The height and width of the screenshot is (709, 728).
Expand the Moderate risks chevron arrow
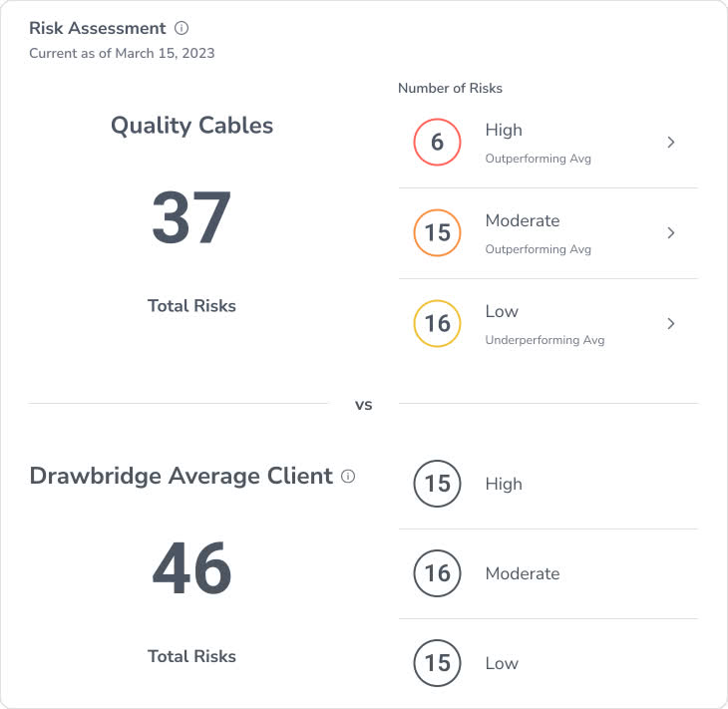point(671,233)
